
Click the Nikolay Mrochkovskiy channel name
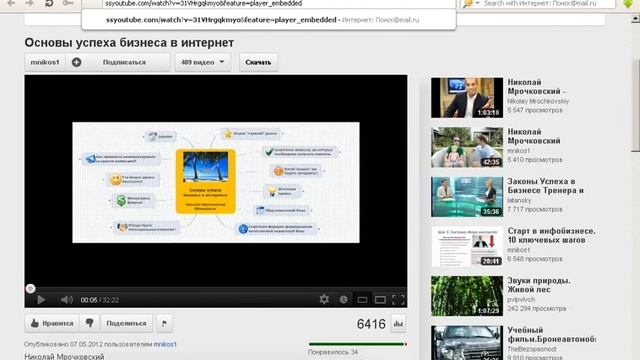click(538, 101)
